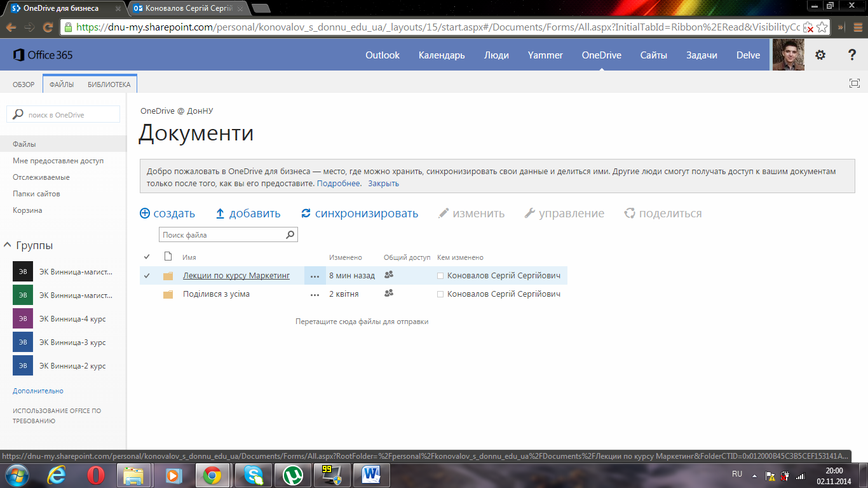Open the Chrome menu icon

click(x=857, y=27)
